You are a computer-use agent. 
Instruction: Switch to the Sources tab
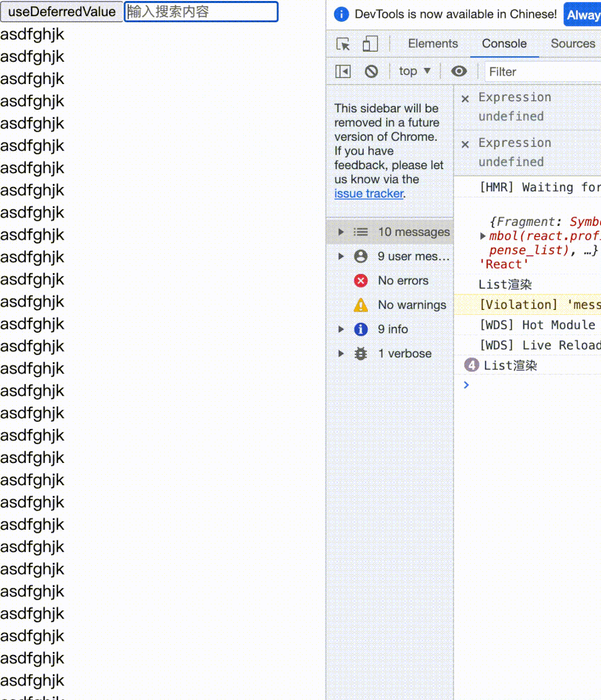click(573, 43)
